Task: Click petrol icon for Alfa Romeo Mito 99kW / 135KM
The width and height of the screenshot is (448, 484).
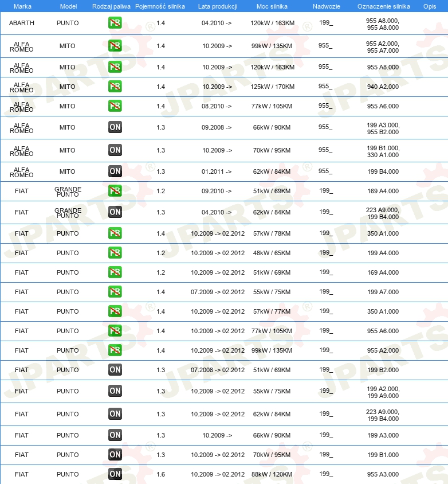Action: pos(115,45)
